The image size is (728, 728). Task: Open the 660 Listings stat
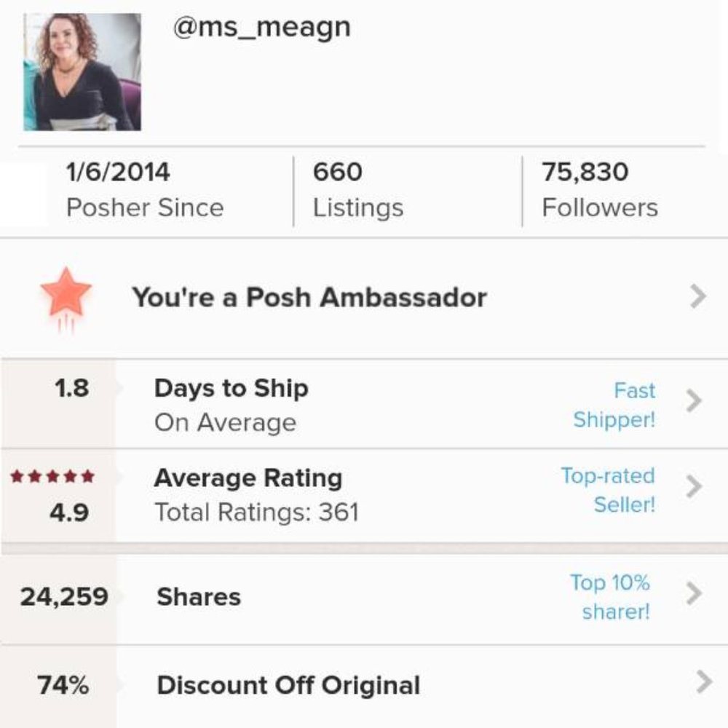tap(358, 190)
